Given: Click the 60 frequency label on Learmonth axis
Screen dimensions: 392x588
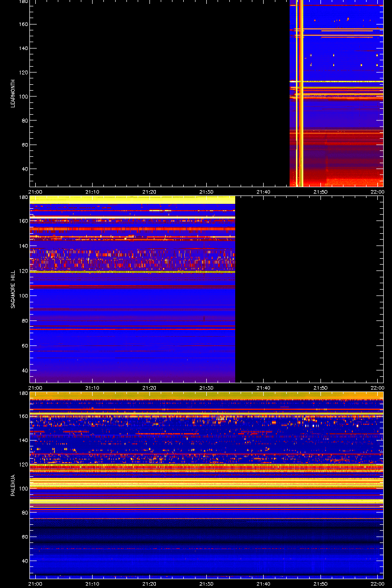Looking at the screenshot, I should point(24,145).
